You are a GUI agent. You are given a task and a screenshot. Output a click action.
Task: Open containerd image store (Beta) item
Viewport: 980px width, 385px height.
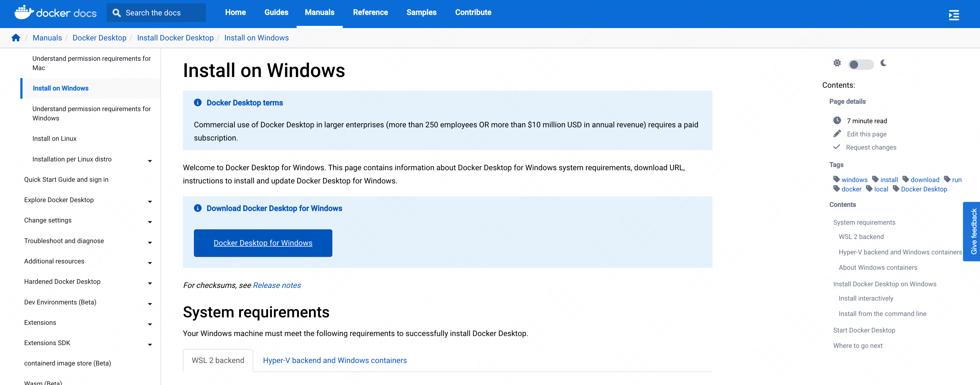coord(68,363)
